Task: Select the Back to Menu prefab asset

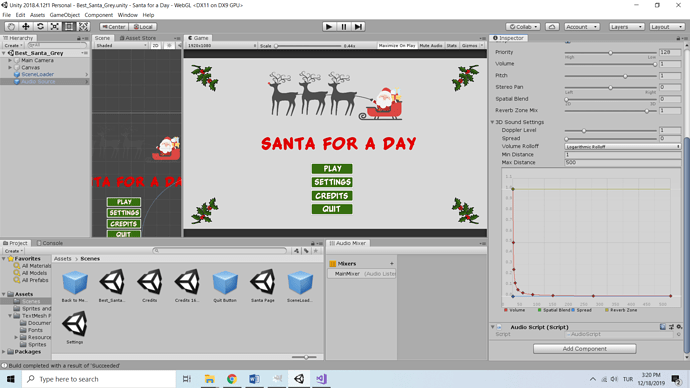Action: pyautogui.click(x=75, y=286)
